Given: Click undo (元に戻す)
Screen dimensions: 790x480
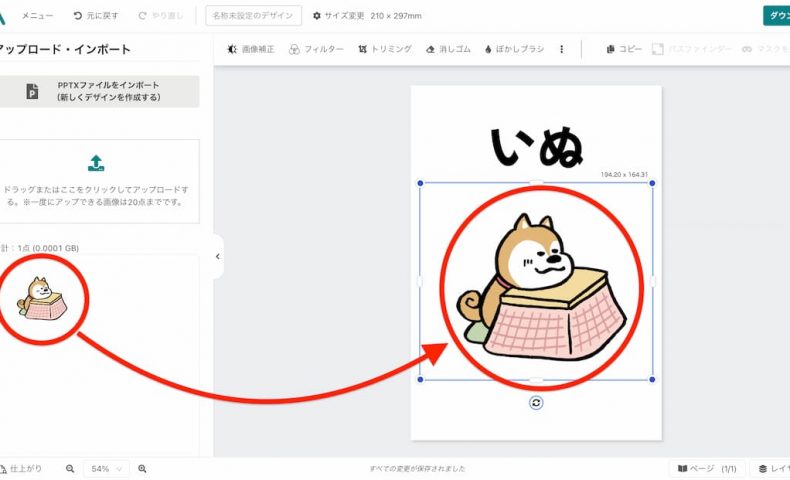Looking at the screenshot, I should (96, 16).
